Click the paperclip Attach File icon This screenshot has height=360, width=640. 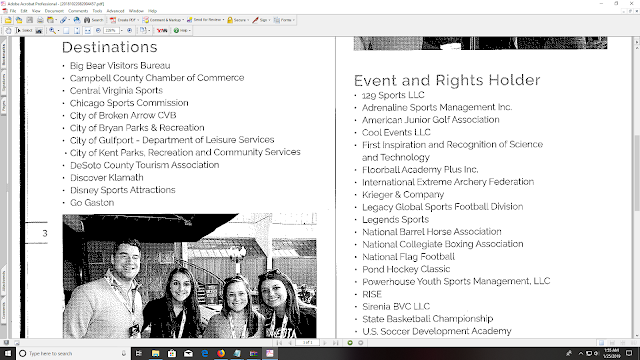pos(64,20)
